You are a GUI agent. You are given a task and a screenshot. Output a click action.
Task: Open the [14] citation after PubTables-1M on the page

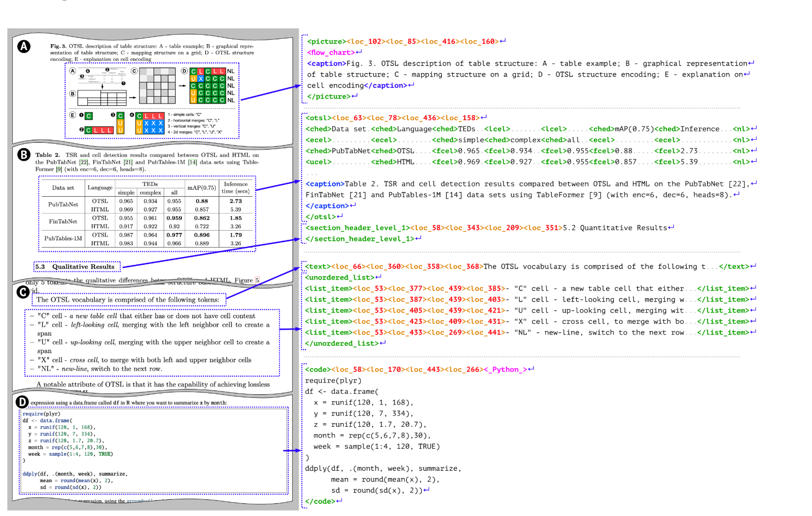192,162
